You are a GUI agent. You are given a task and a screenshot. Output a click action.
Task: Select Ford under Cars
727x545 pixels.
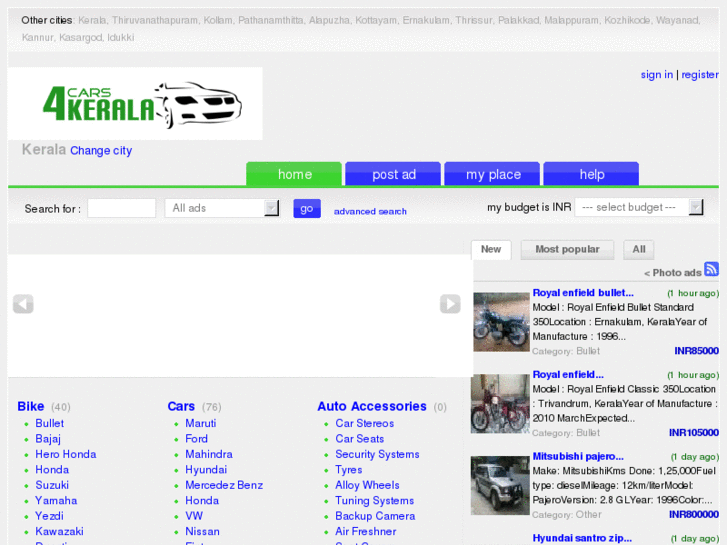tap(197, 439)
